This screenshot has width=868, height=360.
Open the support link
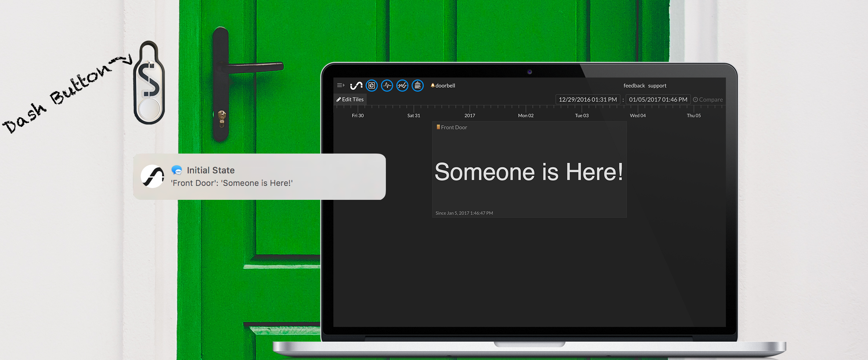point(657,86)
